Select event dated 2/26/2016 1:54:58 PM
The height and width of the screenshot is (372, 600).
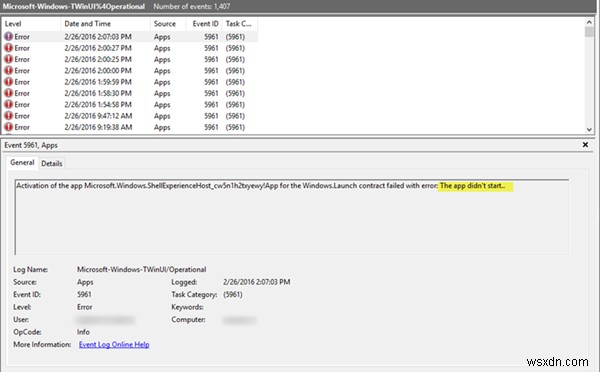(130, 104)
